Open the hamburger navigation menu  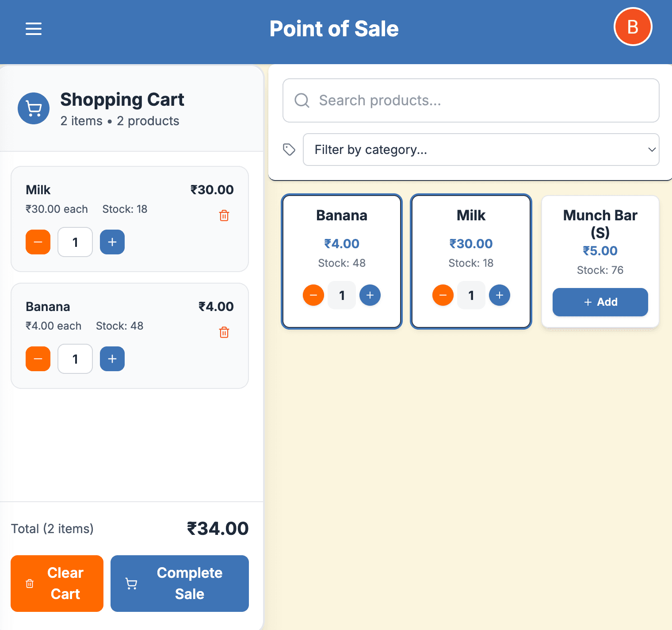coord(34,29)
